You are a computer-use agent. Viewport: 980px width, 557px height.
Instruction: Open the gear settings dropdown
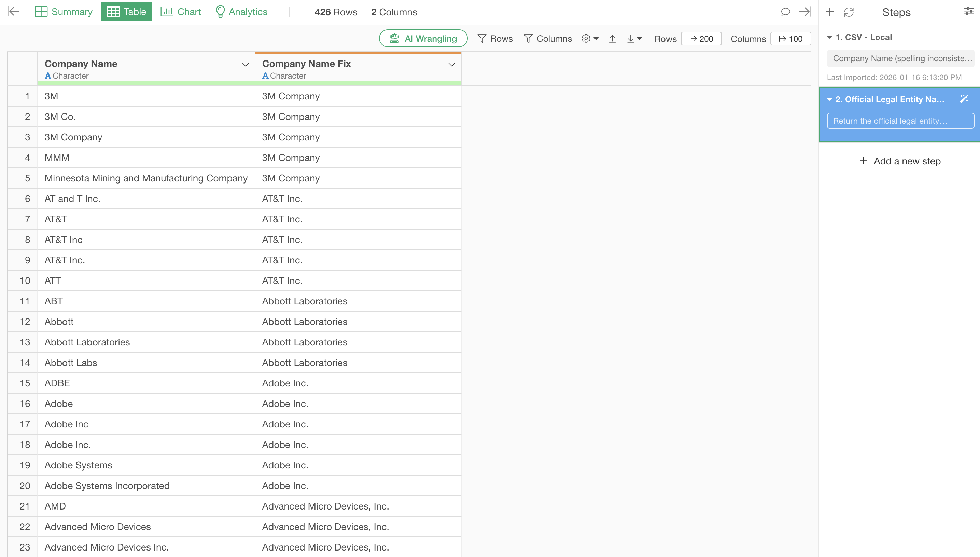pos(590,39)
